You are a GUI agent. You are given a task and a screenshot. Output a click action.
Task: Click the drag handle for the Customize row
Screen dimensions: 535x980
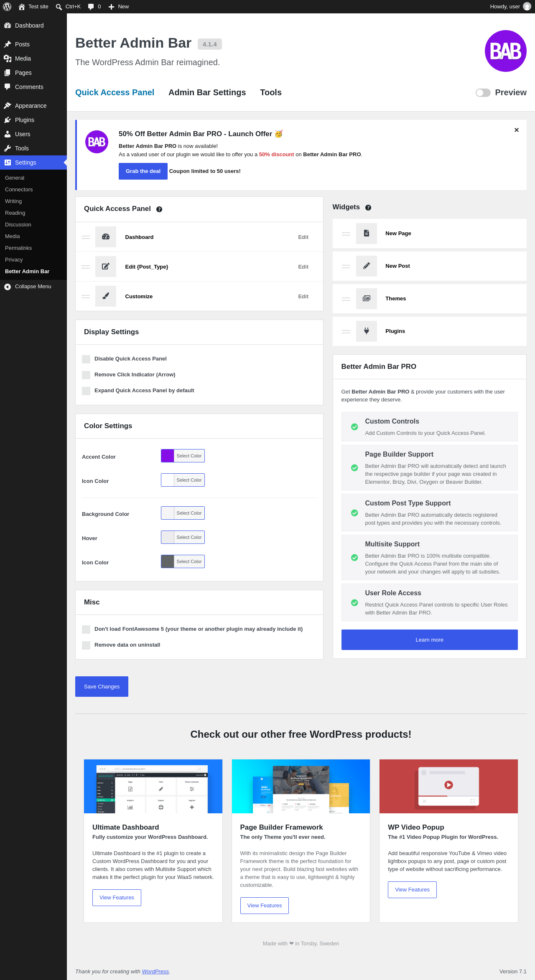click(86, 296)
